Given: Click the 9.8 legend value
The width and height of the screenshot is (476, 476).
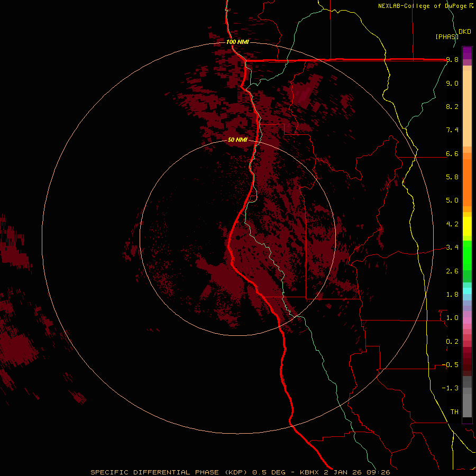Looking at the screenshot, I should [452, 60].
